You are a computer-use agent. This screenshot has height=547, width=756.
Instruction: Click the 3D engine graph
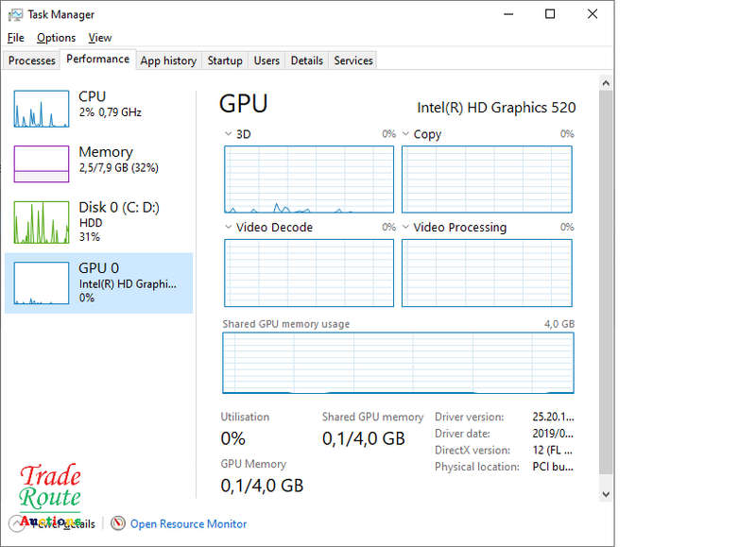309,179
